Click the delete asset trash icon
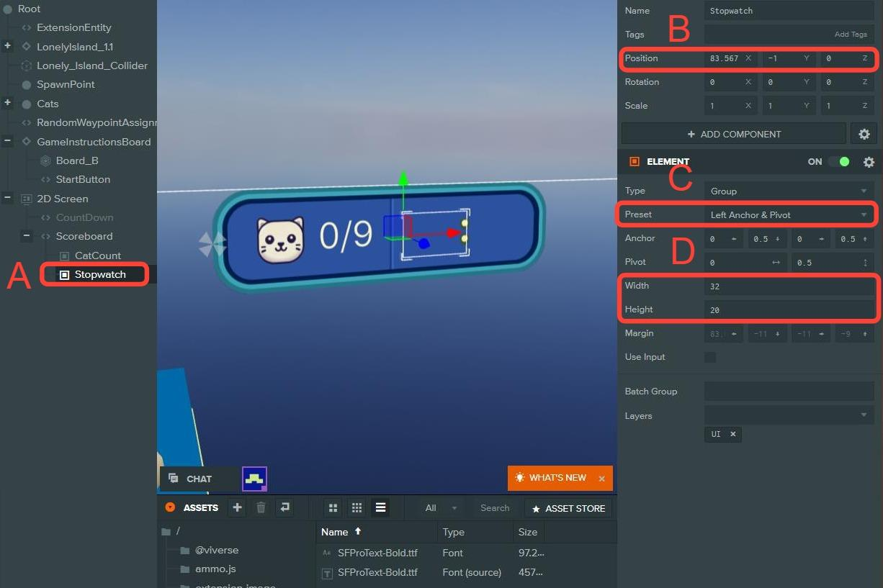 pos(261,508)
